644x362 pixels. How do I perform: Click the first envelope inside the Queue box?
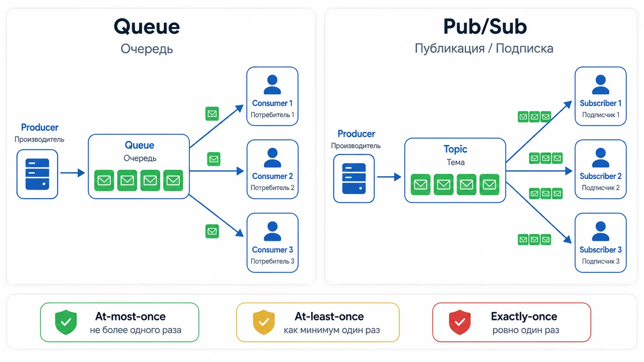pos(104,180)
